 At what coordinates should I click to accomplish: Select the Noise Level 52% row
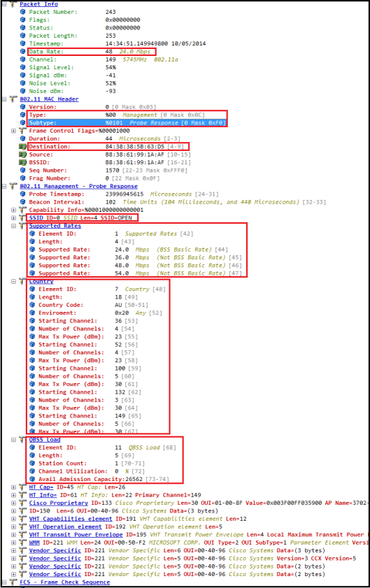click(x=68, y=83)
